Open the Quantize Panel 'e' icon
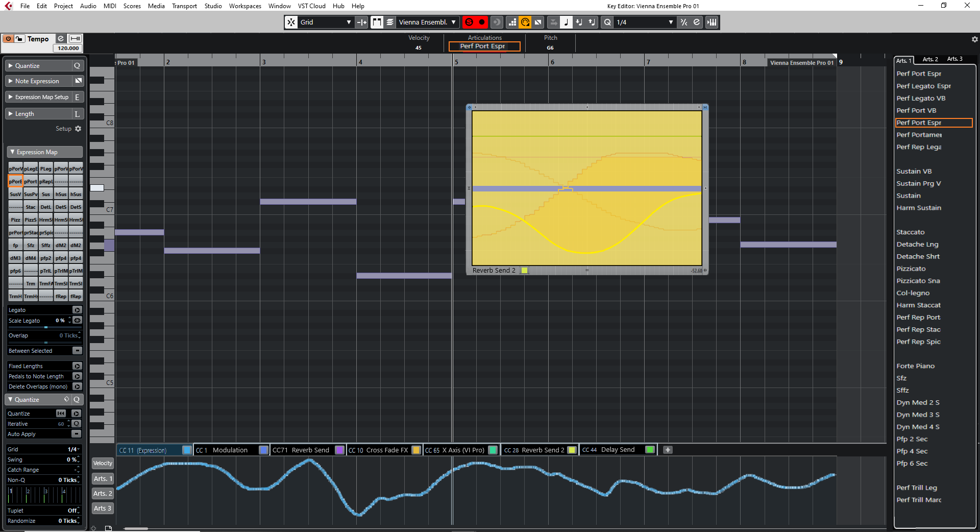This screenshot has width=980, height=532. coord(697,22)
